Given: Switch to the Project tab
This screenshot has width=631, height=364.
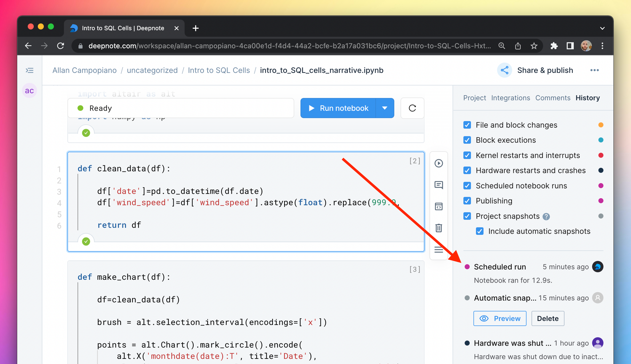Looking at the screenshot, I should (474, 98).
